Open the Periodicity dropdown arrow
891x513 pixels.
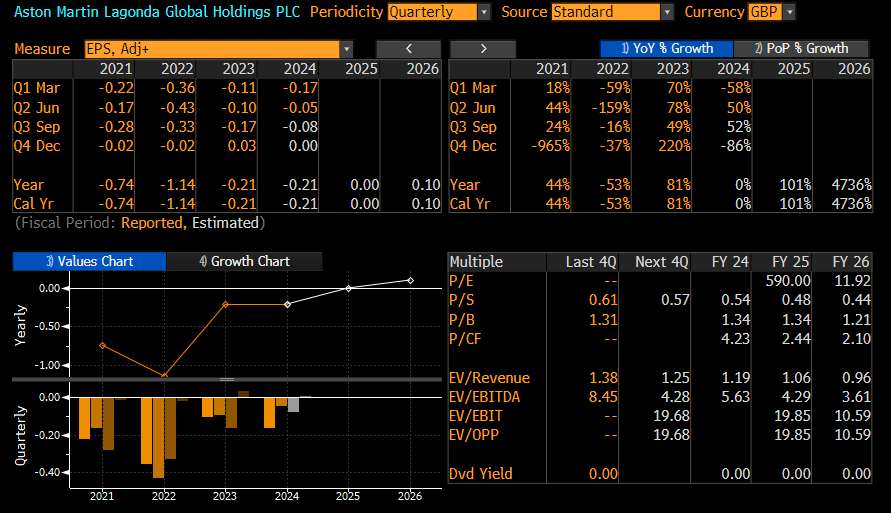click(x=484, y=12)
